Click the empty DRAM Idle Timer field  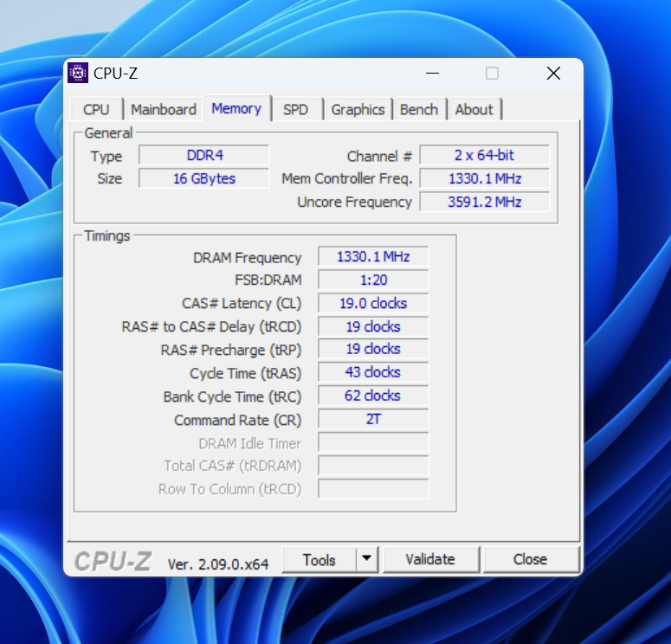tap(373, 442)
